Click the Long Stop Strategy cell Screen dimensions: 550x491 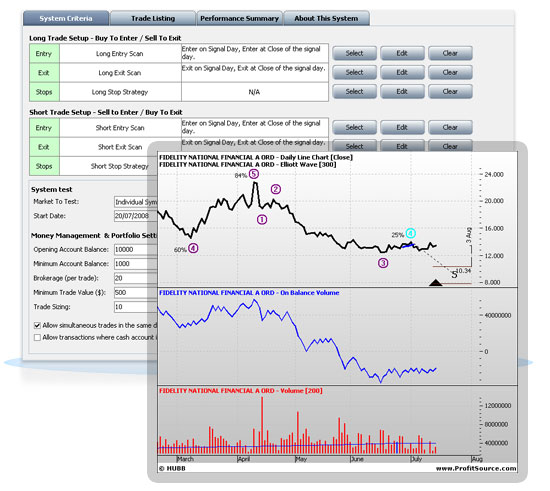(x=120, y=92)
